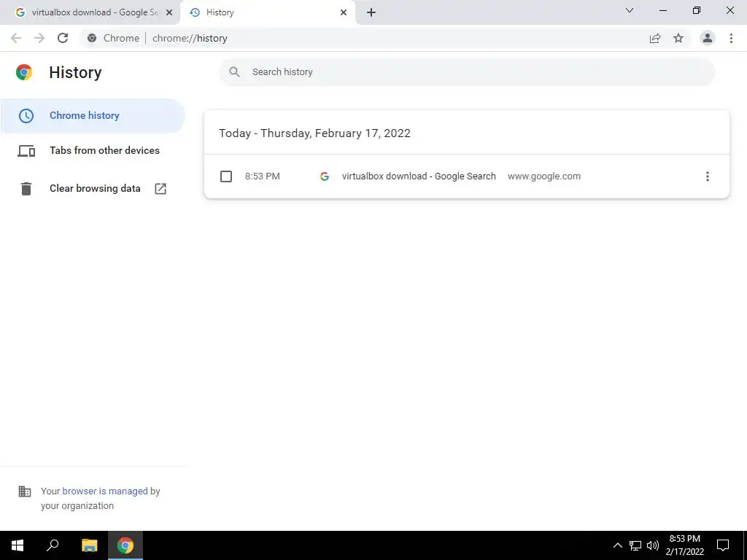Open virtualbox download - Google Search entry
Screen dimensions: 747x560
[419, 176]
